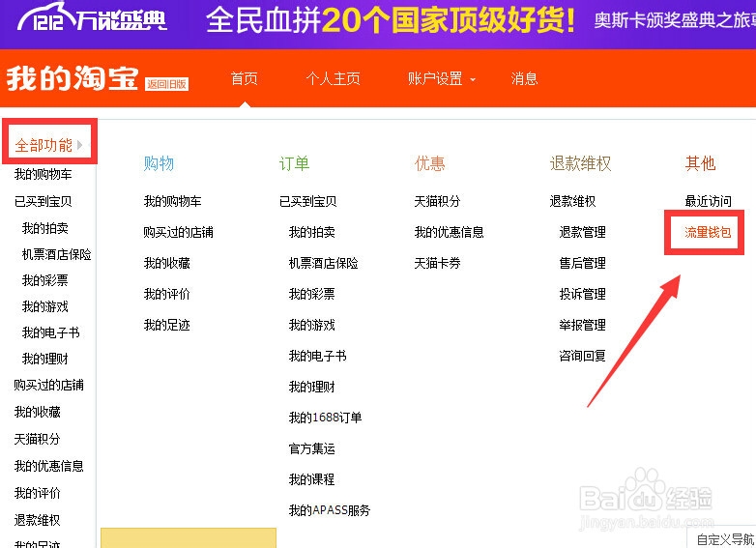This screenshot has width=756, height=548.
Task: Click the 优惠 column heading
Action: click(x=429, y=163)
